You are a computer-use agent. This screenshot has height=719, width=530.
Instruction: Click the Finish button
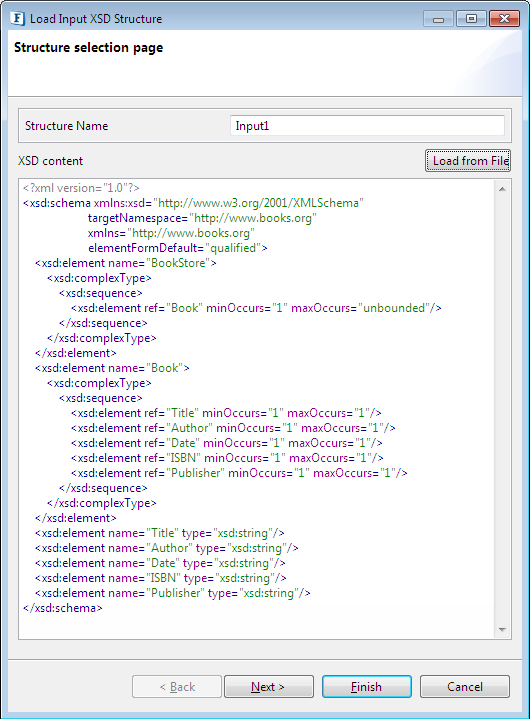[367, 686]
